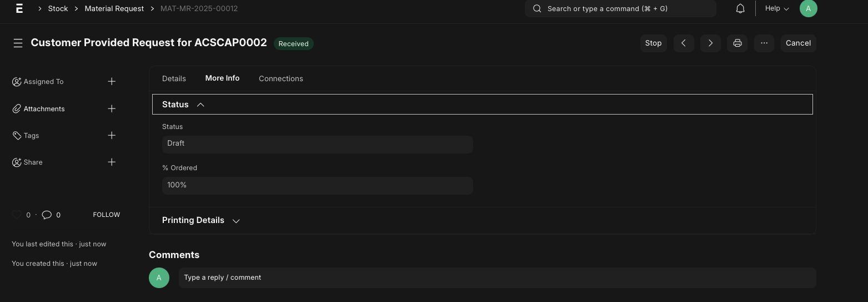The height and width of the screenshot is (302, 868).
Task: Like this document heart icon
Action: pos(17,215)
